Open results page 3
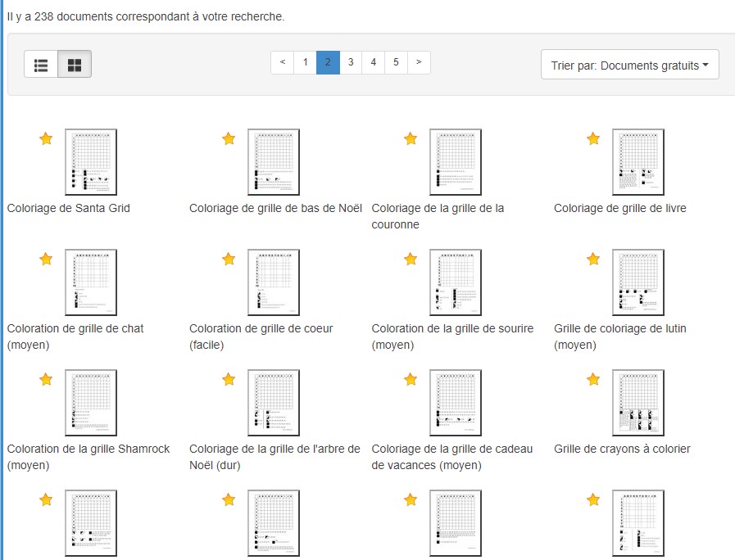 tap(351, 62)
